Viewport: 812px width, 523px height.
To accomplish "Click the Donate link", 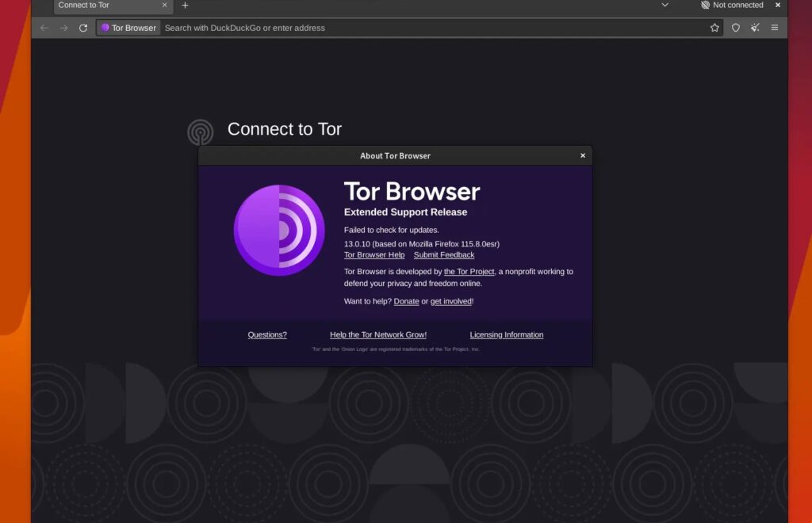I will point(406,302).
